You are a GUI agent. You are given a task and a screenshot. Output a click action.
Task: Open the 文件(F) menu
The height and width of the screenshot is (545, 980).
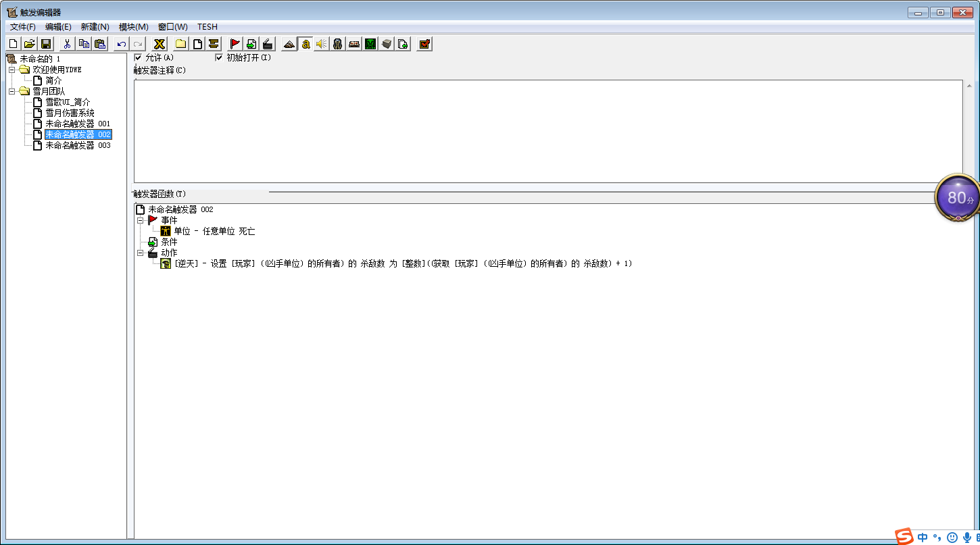22,27
